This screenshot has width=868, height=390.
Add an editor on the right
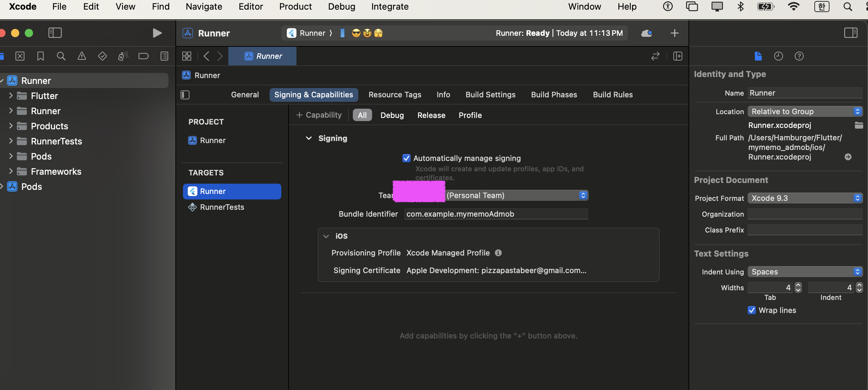(x=678, y=56)
